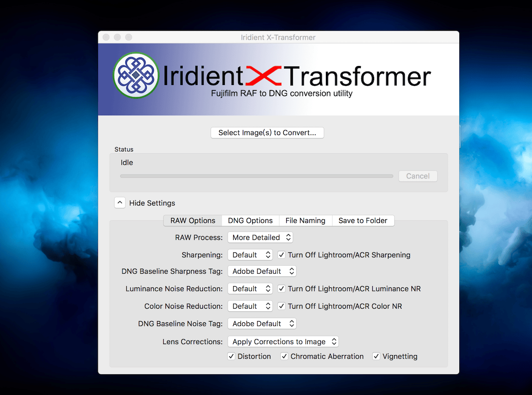Click the Status section label
The image size is (532, 395).
[124, 149]
